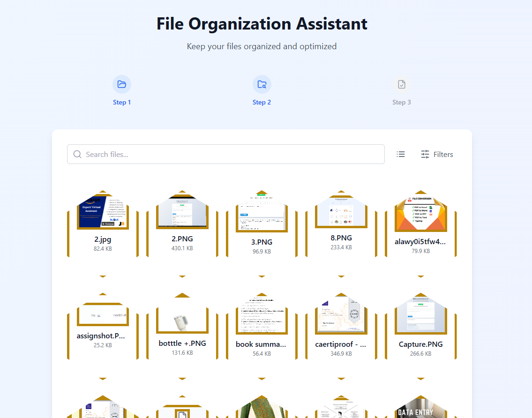Open the 3.PNG thumbnail
This screenshot has width=532, height=418.
pos(262,214)
